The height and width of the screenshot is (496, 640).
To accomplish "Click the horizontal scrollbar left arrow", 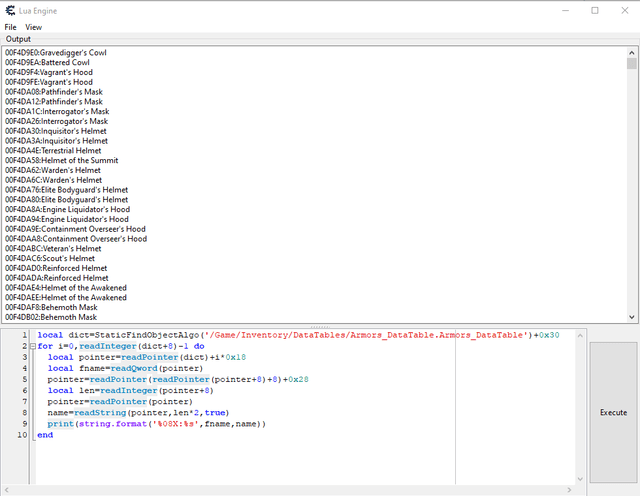I will point(7,489).
